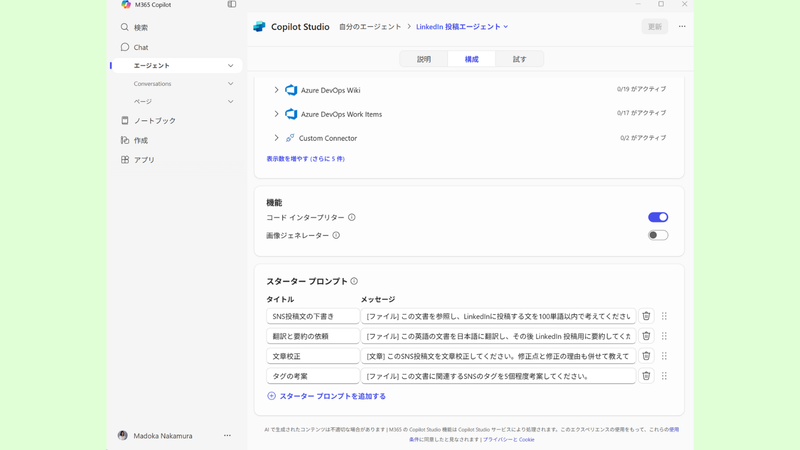This screenshot has height=450, width=800.
Task: Click the 表示数を増やす link
Action: tap(305, 159)
